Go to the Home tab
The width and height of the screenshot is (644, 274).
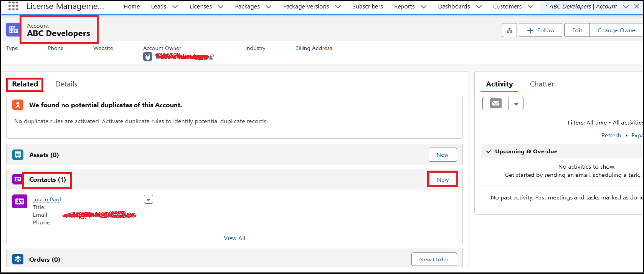click(x=132, y=7)
